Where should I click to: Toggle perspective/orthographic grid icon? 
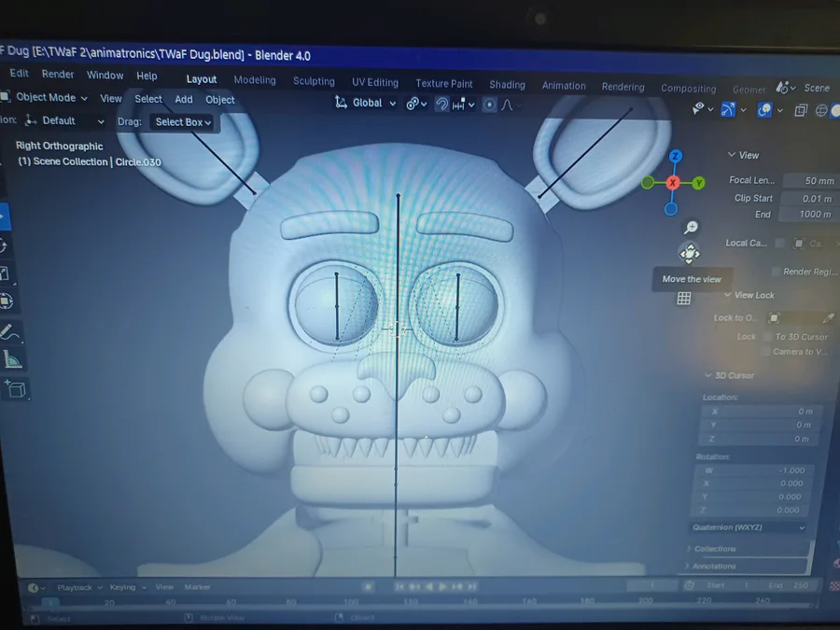pos(683,299)
